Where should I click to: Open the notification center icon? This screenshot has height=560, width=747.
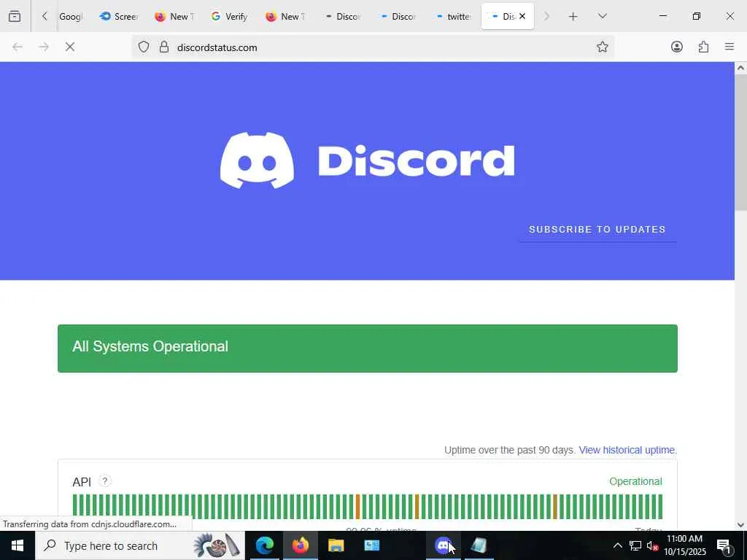[x=724, y=545]
